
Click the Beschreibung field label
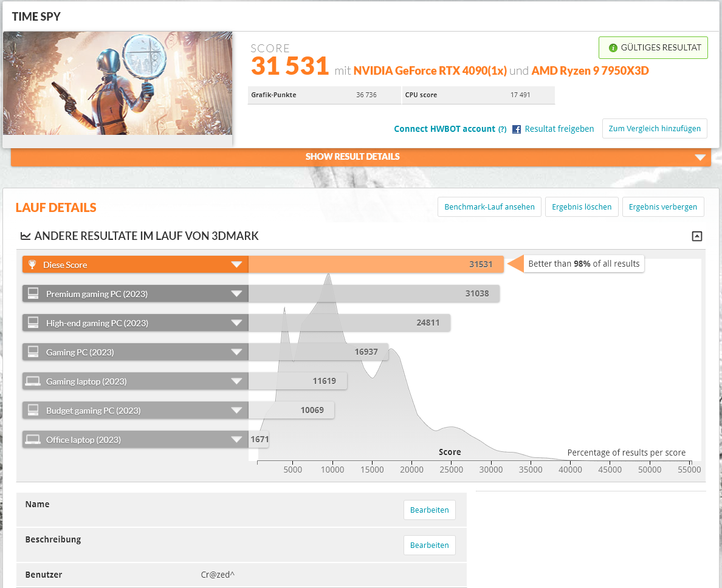pyautogui.click(x=53, y=539)
